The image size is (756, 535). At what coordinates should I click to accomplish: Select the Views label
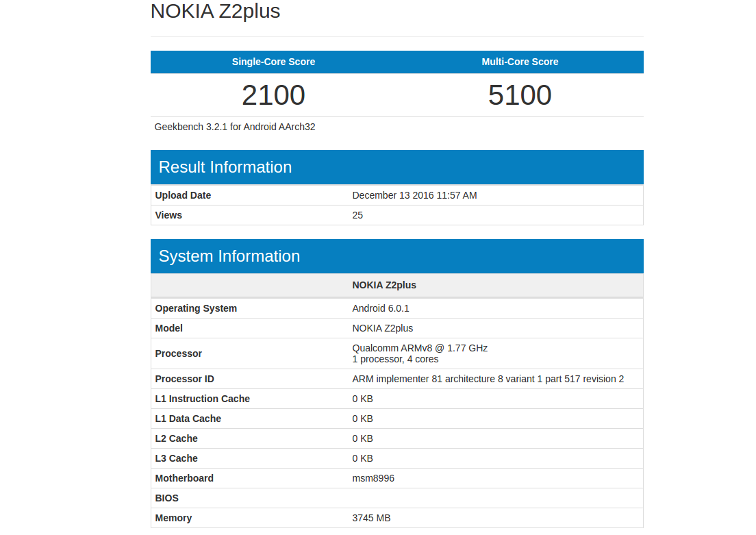168,215
